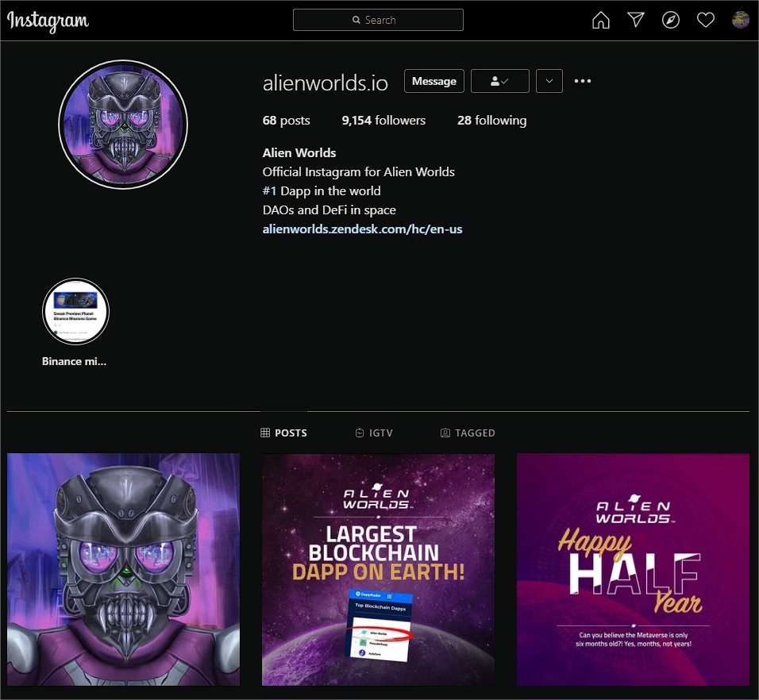Click 'DAOs and DeFi in space' bio line
The width and height of the screenshot is (759, 700).
(x=329, y=210)
